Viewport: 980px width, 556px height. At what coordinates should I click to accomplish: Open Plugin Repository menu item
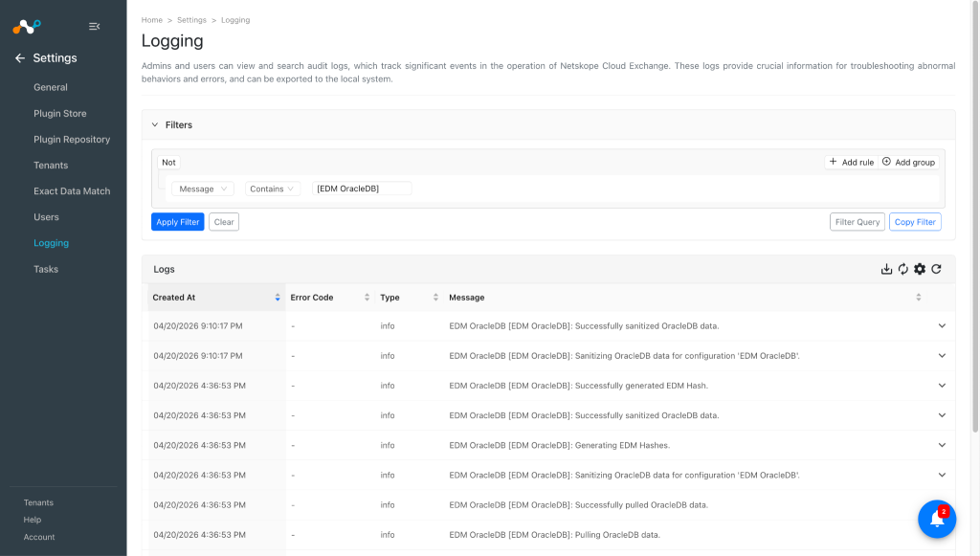72,140
